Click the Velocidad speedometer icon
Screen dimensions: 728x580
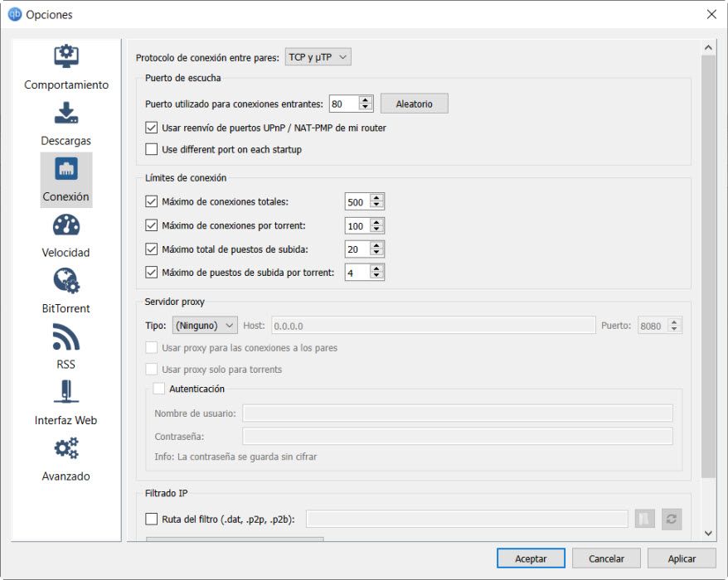[x=66, y=225]
